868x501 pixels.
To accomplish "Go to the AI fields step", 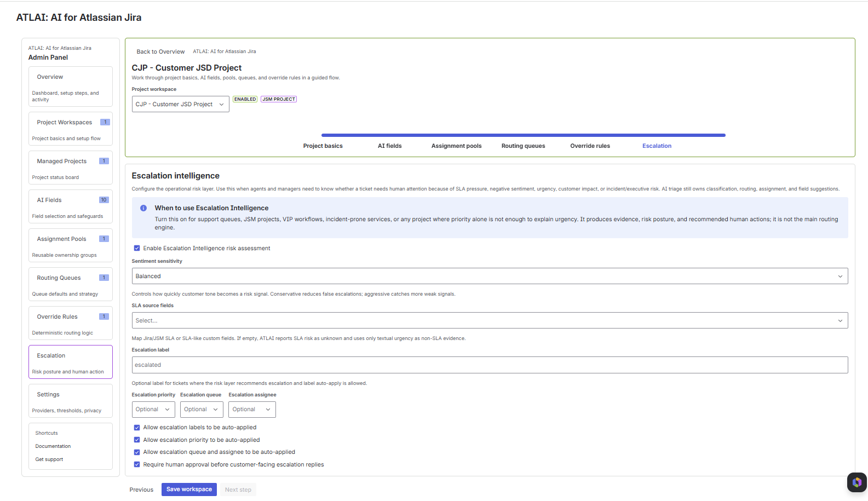I will 390,146.
